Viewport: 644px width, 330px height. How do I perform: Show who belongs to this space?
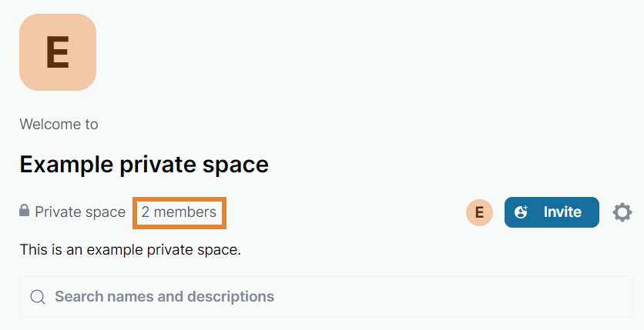pos(179,212)
